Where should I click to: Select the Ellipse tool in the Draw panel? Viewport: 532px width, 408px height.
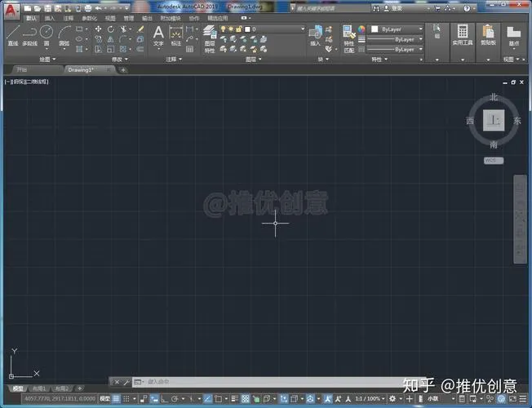point(79,39)
